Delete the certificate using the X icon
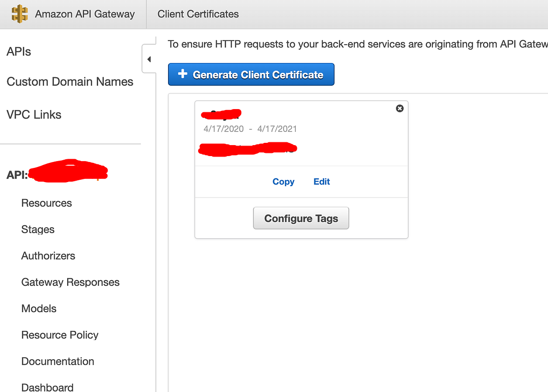Screen dimensions: 548x392 click(400, 108)
